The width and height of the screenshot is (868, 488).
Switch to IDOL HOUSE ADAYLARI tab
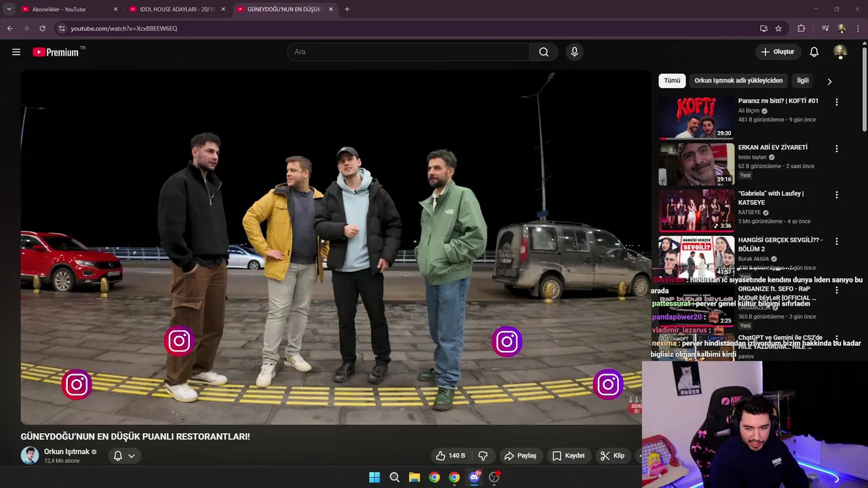point(176,9)
